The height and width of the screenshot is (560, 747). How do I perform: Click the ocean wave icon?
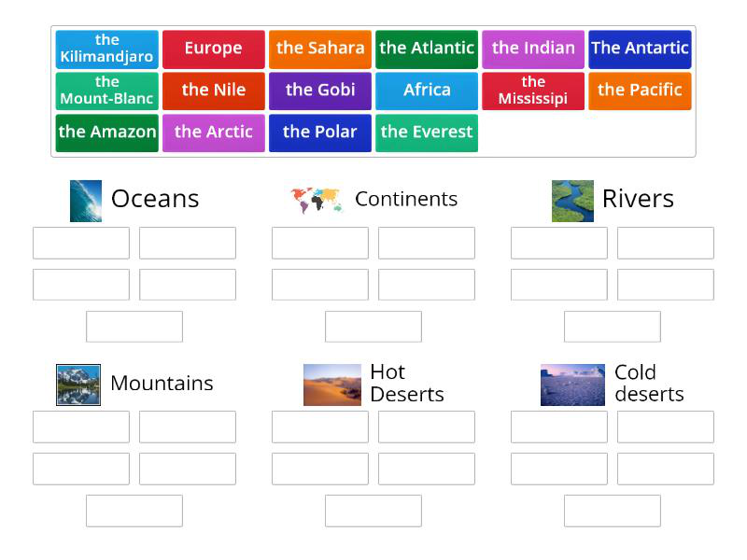click(x=86, y=201)
